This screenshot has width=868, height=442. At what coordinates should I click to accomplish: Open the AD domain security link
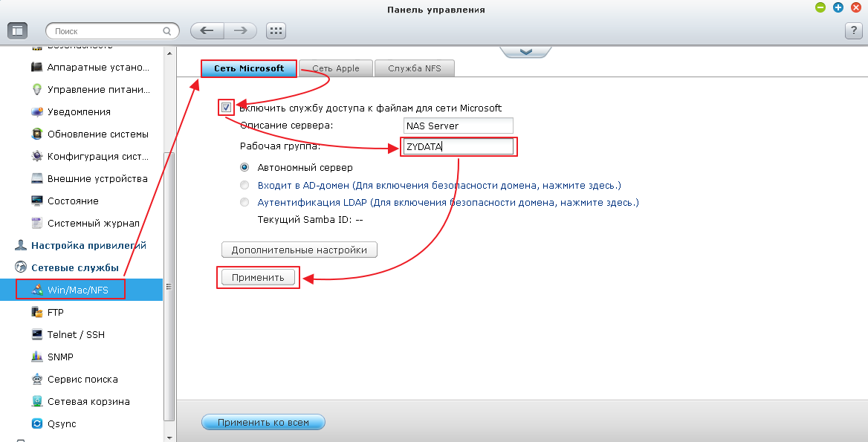(439, 185)
